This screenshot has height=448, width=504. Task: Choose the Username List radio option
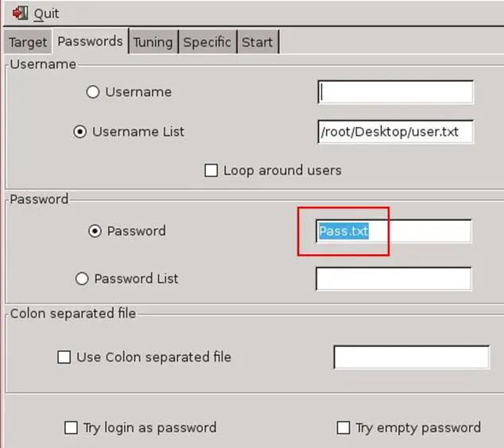pyautogui.click(x=80, y=132)
